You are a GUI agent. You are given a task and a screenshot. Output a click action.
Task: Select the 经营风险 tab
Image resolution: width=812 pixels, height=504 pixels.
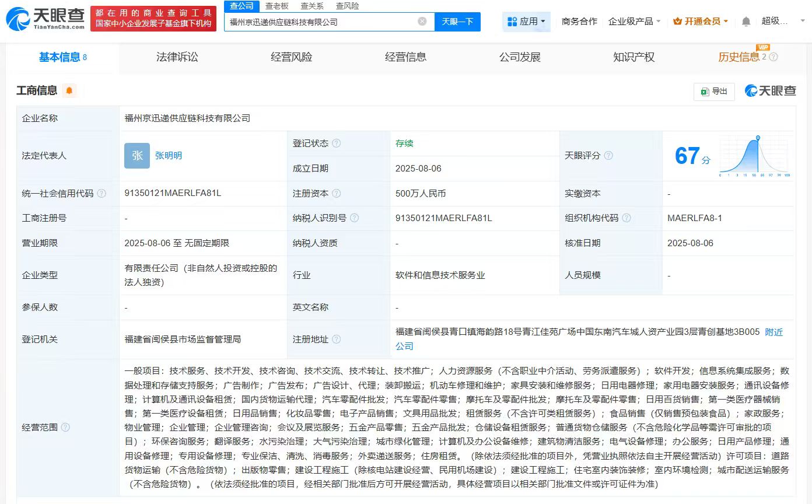click(292, 57)
